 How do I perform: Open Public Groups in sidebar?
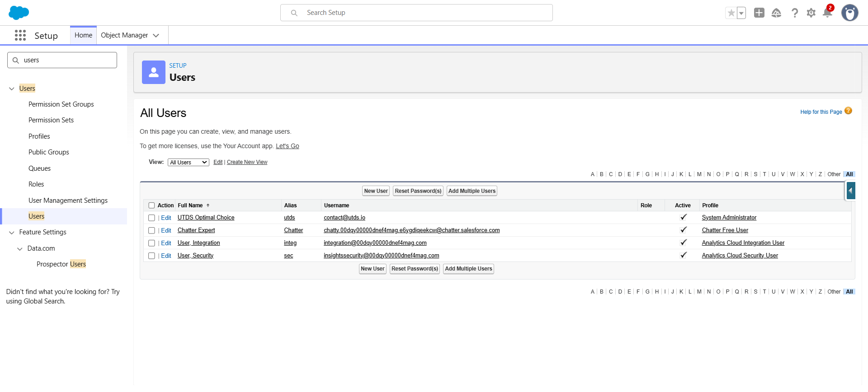(x=49, y=152)
